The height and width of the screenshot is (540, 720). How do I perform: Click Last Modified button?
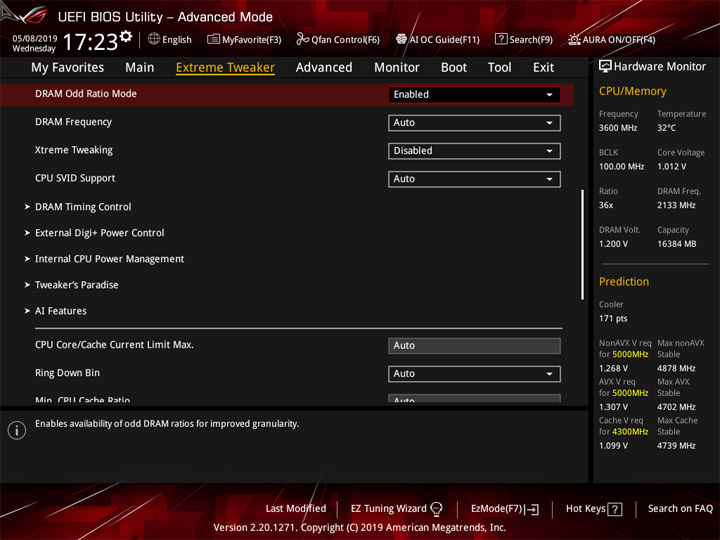296,508
